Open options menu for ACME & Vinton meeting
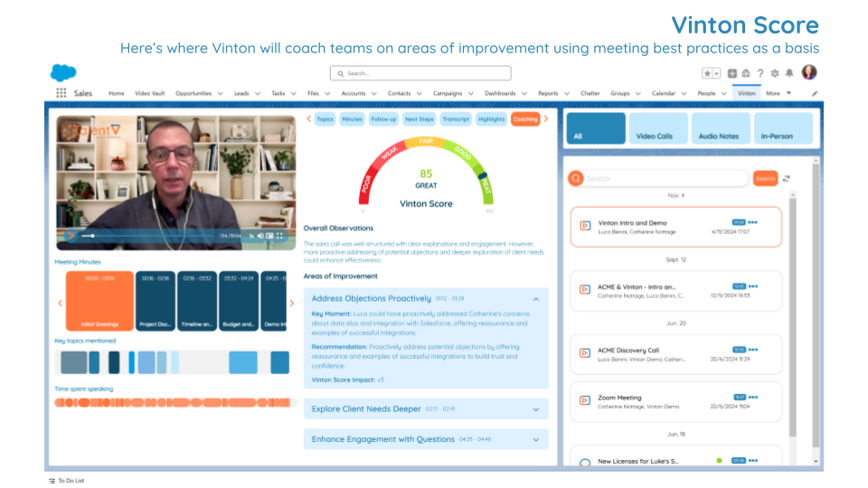This screenshot has height=488, width=868. tap(753, 286)
